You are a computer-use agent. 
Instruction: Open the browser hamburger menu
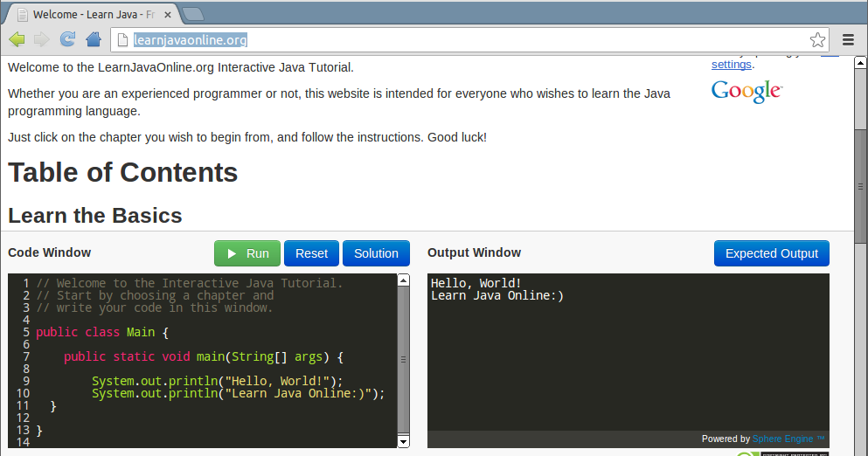848,40
